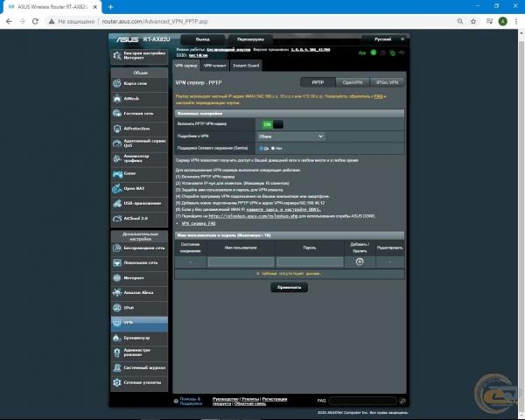Select 'Да' for Samba network support
Image resolution: width=525 pixels, height=420 pixels.
(261, 149)
